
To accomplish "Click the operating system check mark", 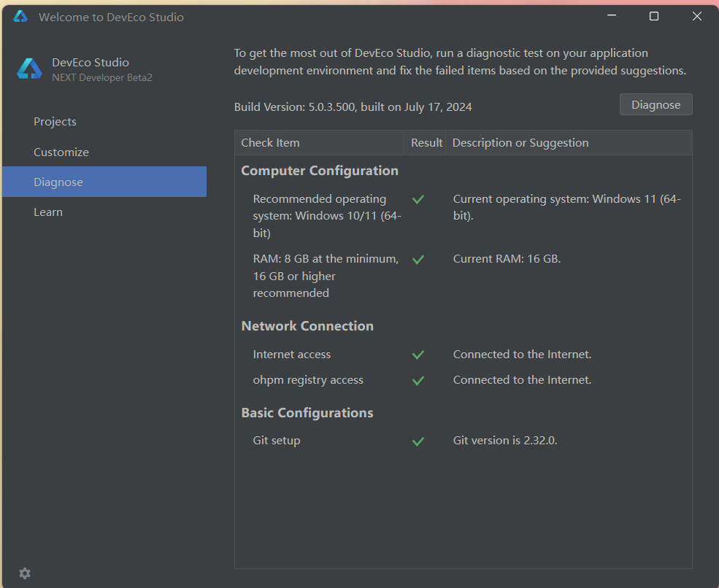I will coord(418,199).
